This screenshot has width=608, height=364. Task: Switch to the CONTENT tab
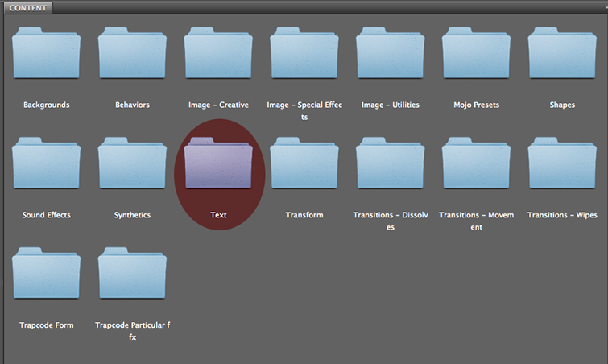(x=28, y=9)
